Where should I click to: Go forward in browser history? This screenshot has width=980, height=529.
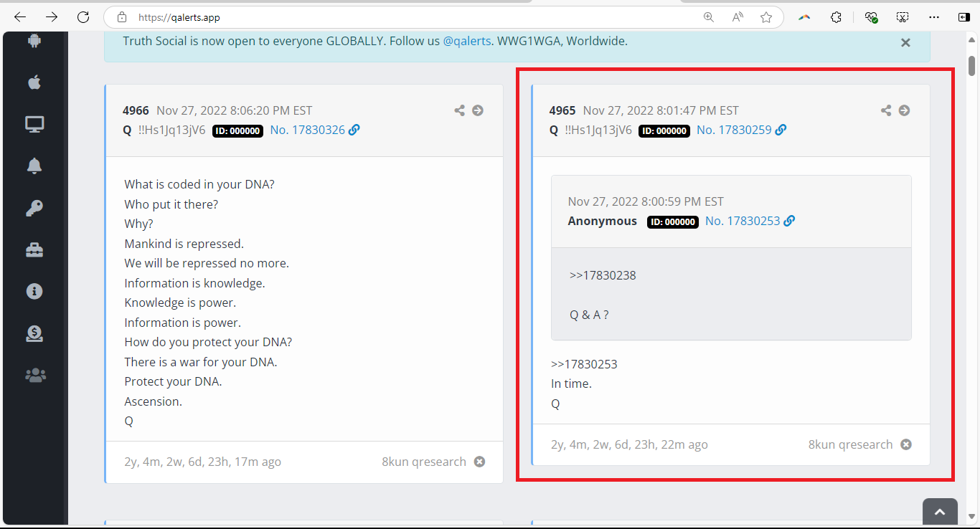pyautogui.click(x=52, y=17)
